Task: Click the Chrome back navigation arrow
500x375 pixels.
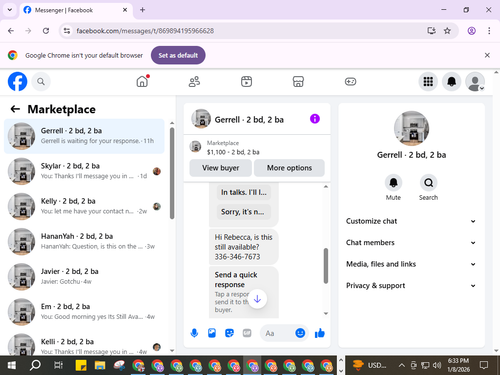Action: pos(11,31)
